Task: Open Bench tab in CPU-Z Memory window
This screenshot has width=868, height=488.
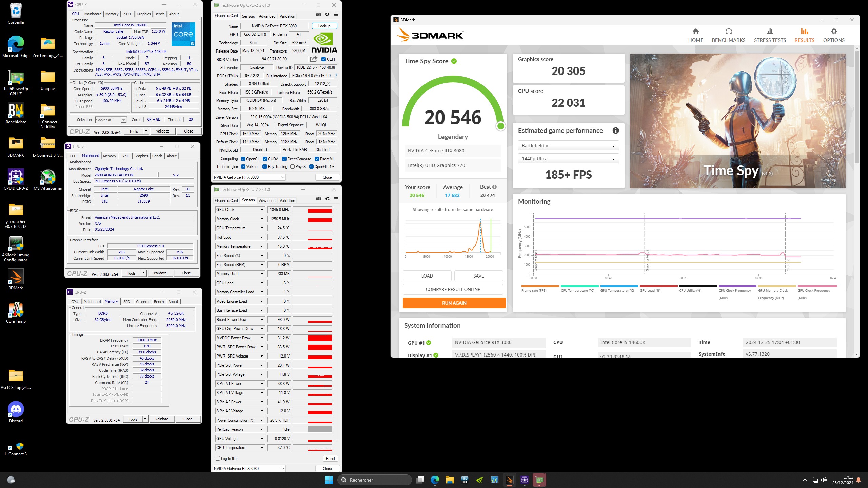Action: (159, 302)
